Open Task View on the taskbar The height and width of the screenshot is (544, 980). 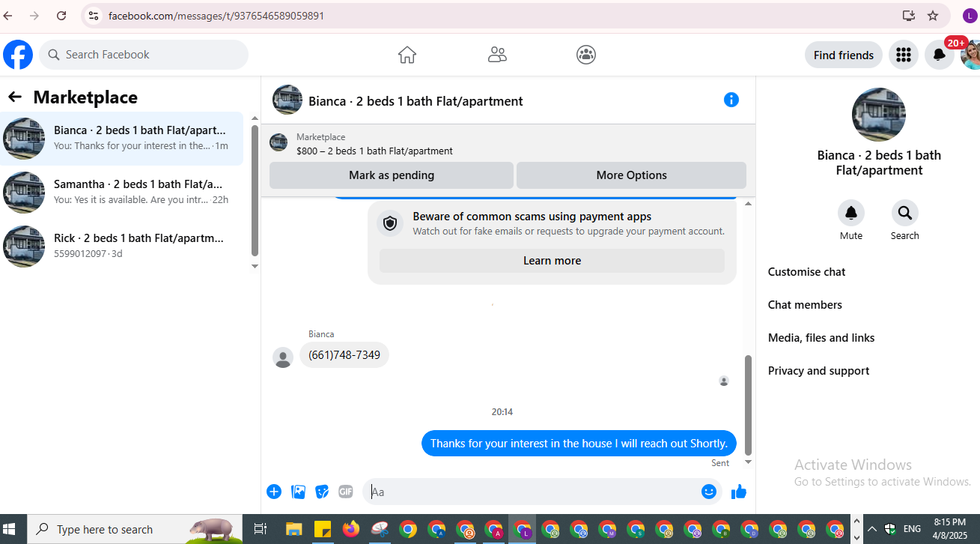pyautogui.click(x=261, y=529)
